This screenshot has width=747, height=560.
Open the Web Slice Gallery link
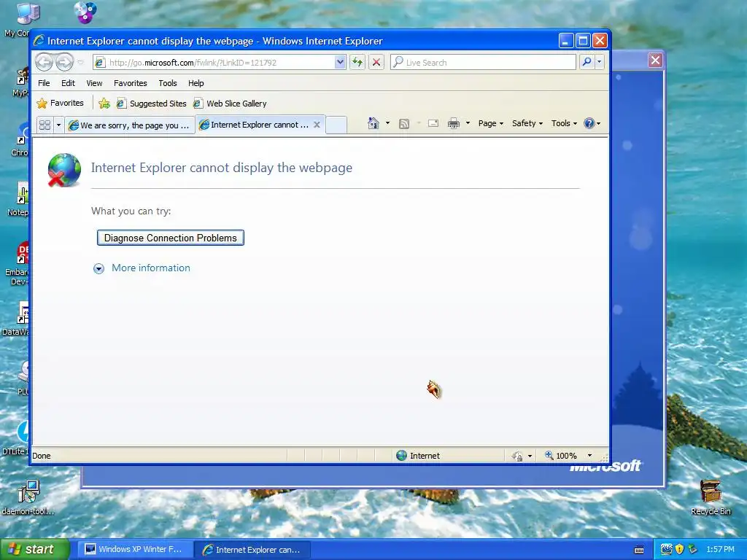pyautogui.click(x=230, y=104)
